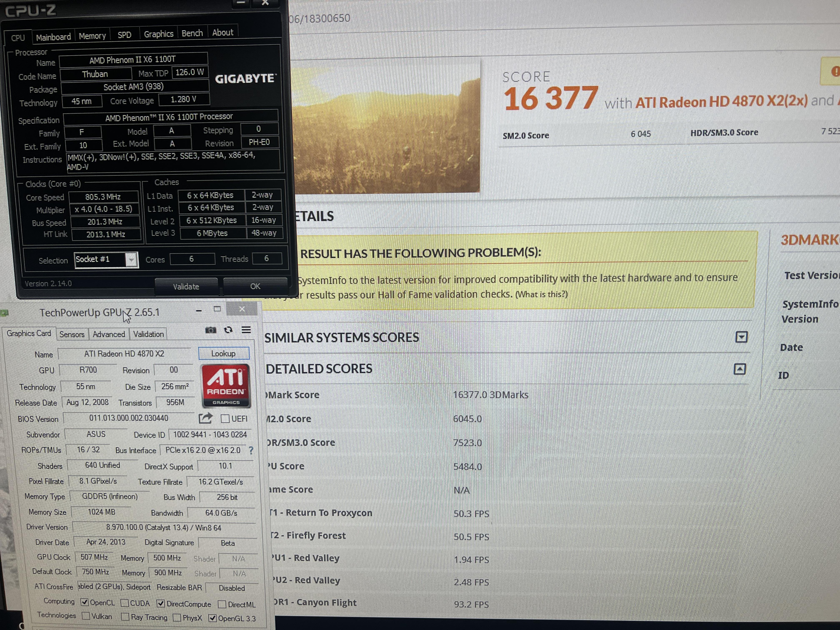Expand Similar Systems Scores section
This screenshot has width=840, height=630.
(x=741, y=337)
